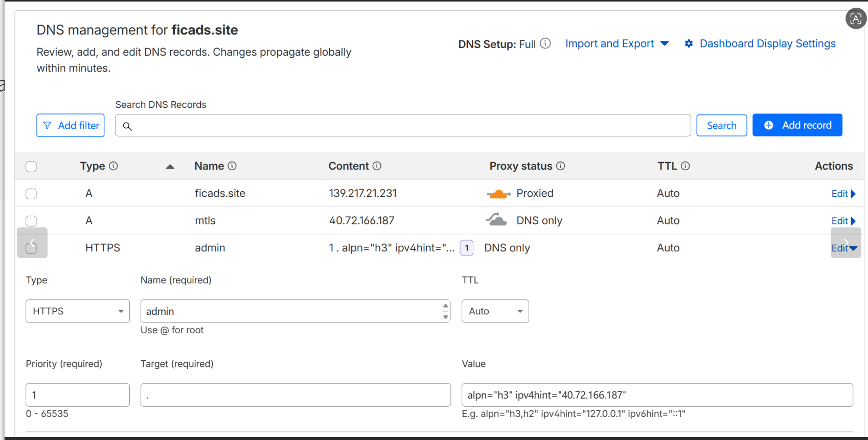Click the Content column header
The width and height of the screenshot is (868, 440).
(349, 166)
